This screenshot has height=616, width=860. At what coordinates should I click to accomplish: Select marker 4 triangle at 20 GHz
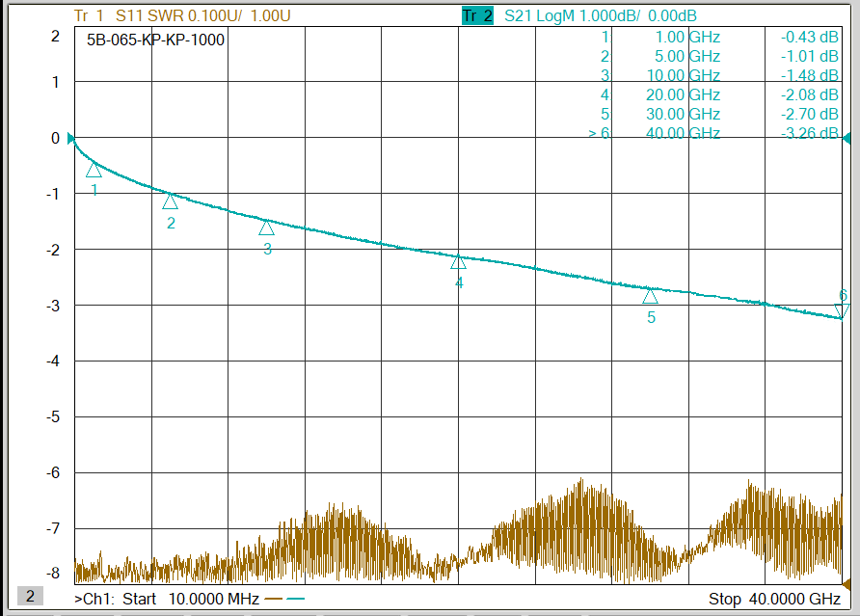[459, 262]
